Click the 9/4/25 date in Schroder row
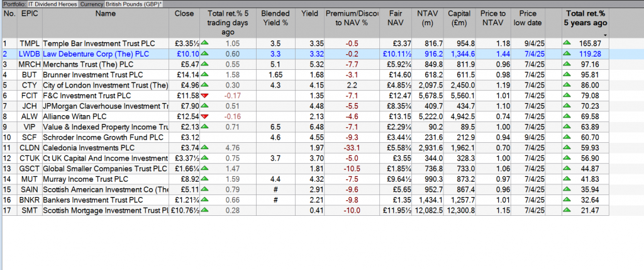 point(528,138)
